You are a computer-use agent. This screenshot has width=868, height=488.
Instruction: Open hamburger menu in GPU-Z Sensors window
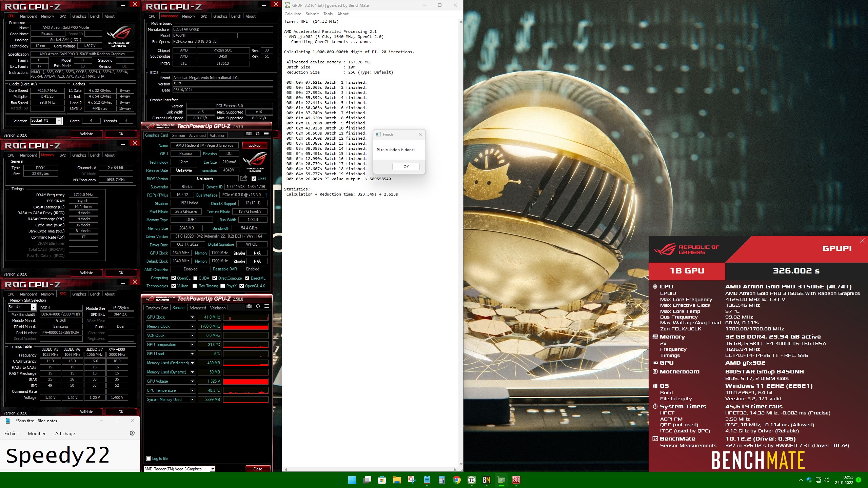click(x=267, y=306)
